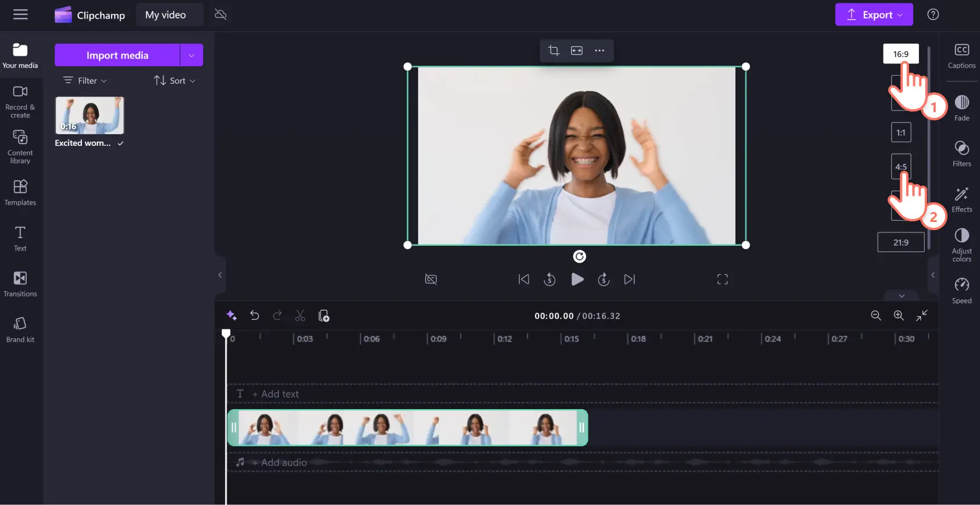Open the Captions panel

pos(962,56)
